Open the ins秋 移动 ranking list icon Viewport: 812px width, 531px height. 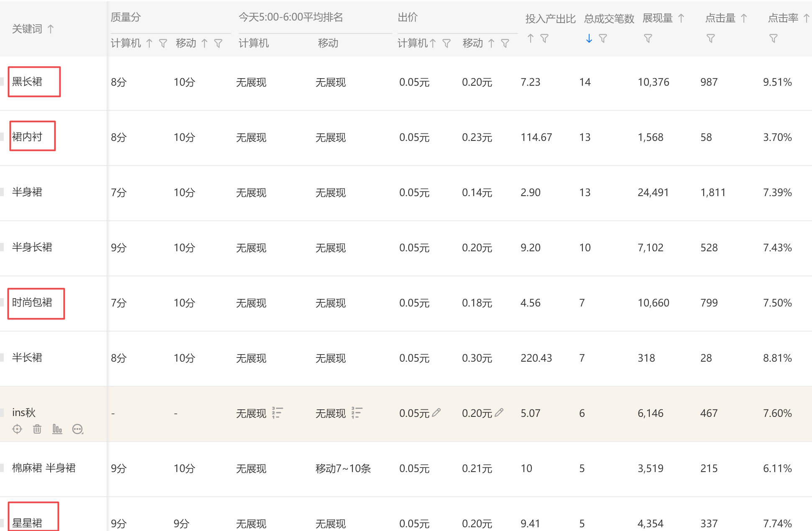click(357, 413)
